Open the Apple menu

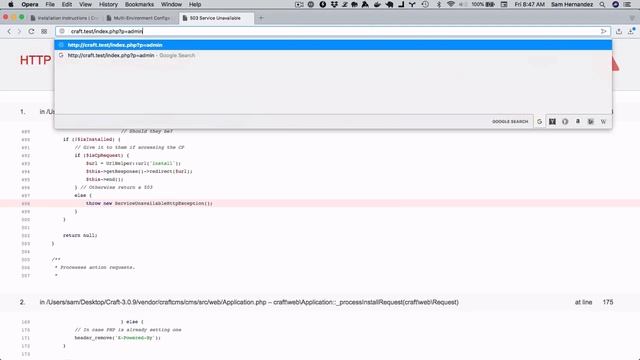tap(11, 4)
